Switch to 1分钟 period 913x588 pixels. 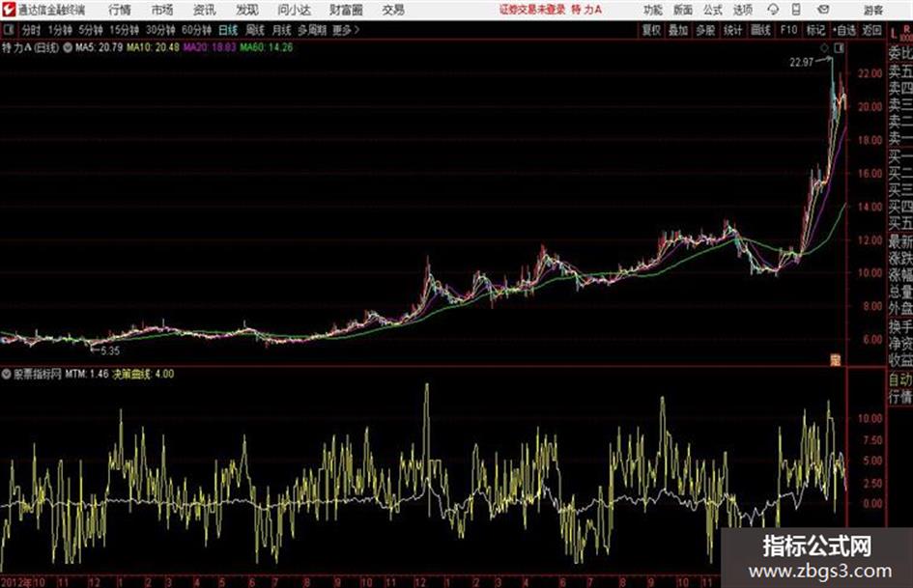(x=60, y=30)
